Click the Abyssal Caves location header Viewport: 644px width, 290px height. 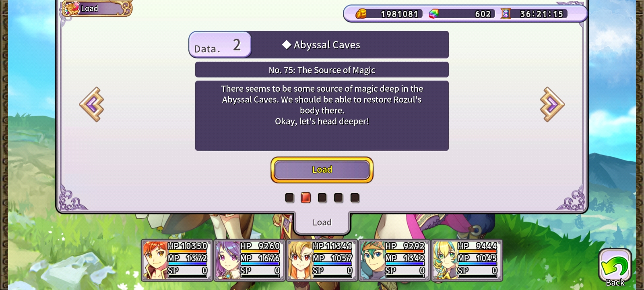(321, 45)
